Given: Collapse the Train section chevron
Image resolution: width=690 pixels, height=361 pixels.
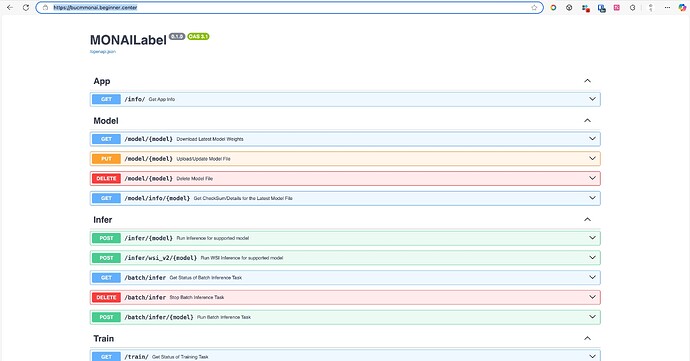Looking at the screenshot, I should coord(587,339).
